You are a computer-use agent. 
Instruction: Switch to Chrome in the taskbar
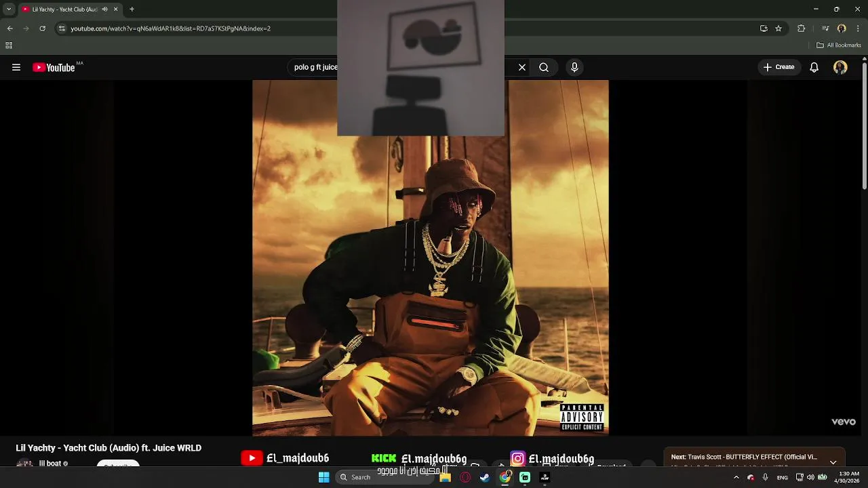(x=505, y=477)
